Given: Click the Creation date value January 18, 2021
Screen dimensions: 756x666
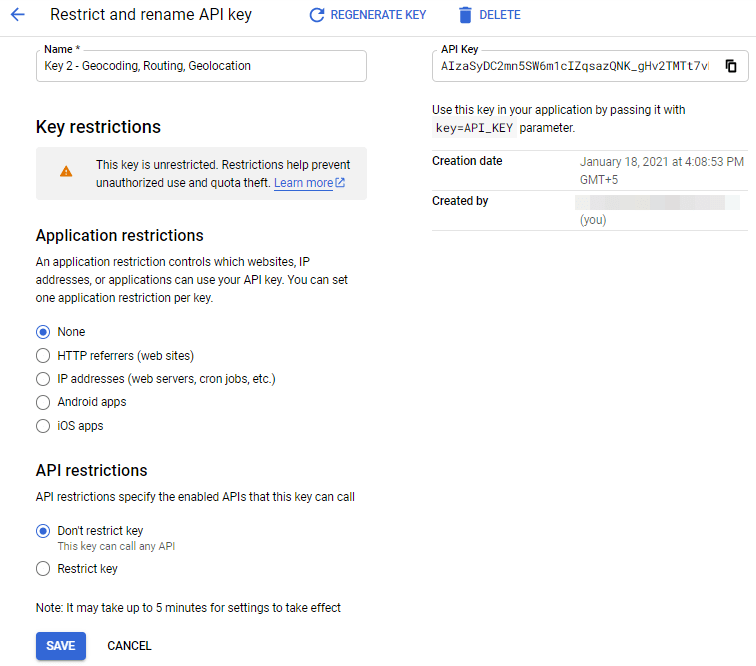Looking at the screenshot, I should point(662,171).
